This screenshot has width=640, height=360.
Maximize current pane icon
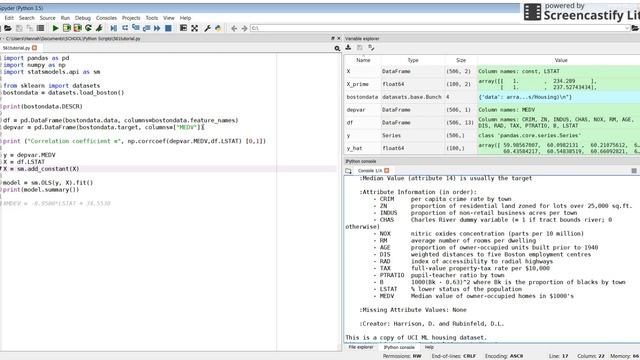183,28
